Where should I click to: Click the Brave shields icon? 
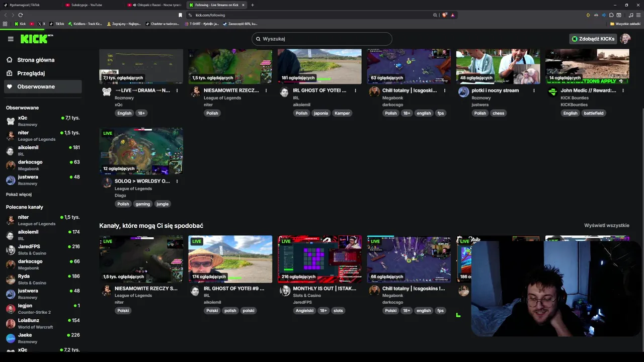tap(445, 15)
